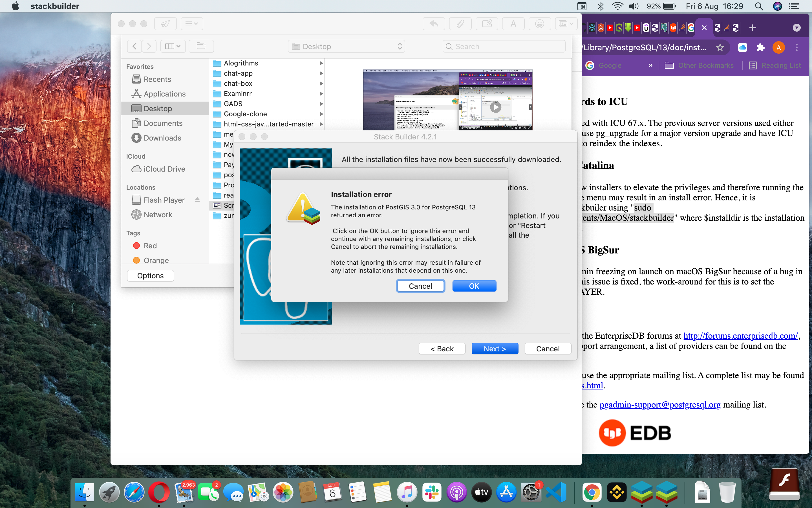Click the Next > button in Stack Builder
This screenshot has width=812, height=508.
tap(495, 349)
